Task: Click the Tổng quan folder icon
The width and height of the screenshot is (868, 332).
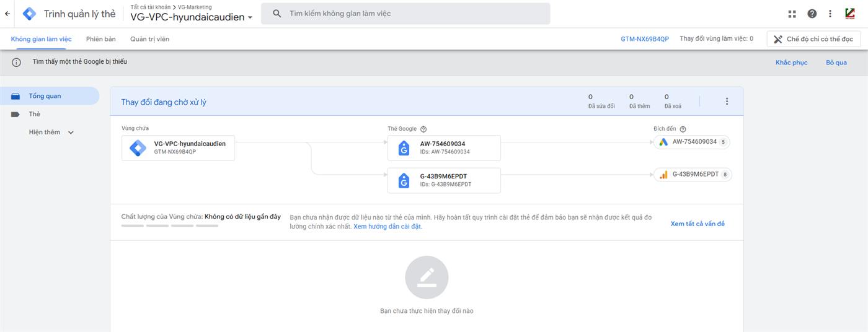Action: [15, 96]
